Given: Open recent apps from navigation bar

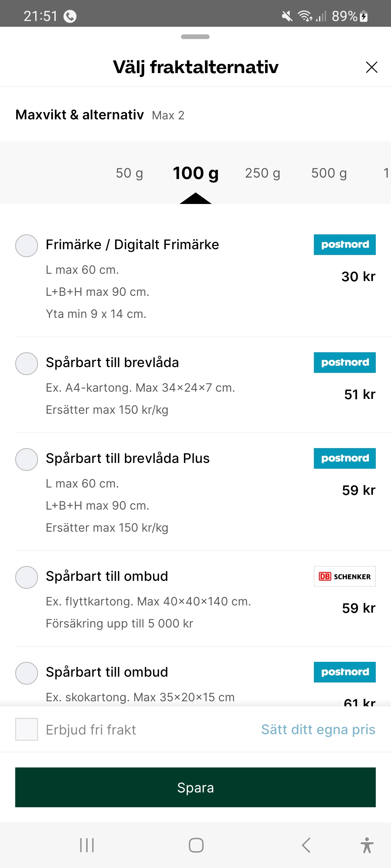Looking at the screenshot, I should pyautogui.click(x=87, y=845).
